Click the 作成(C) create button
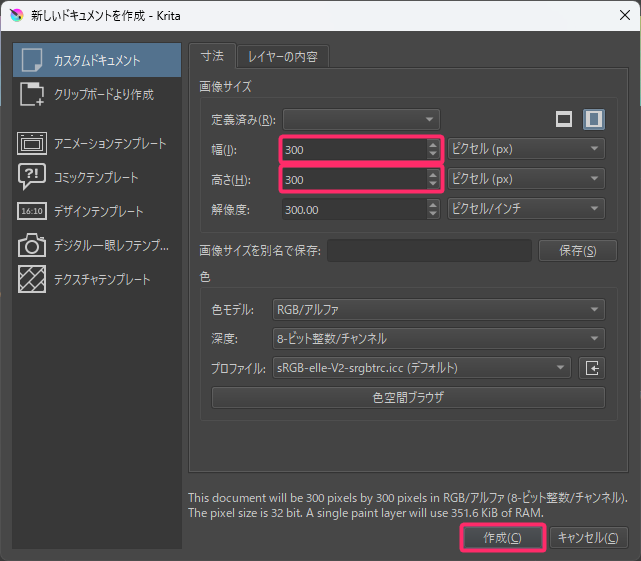The image size is (641, 561). [x=502, y=537]
